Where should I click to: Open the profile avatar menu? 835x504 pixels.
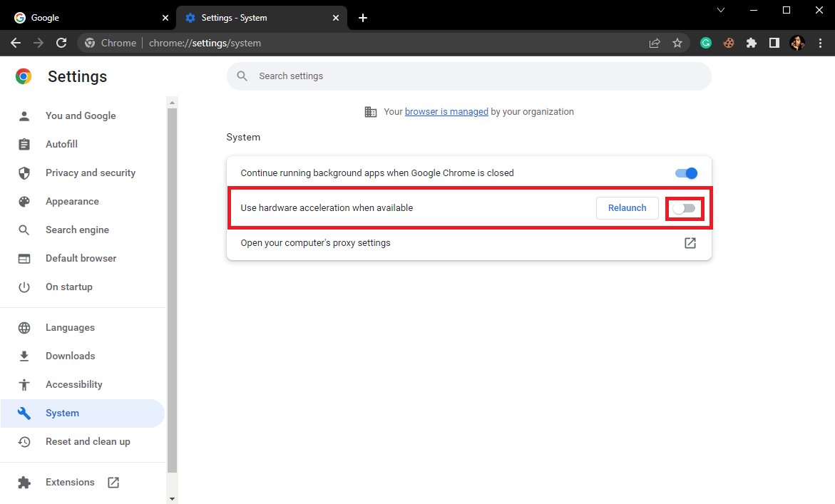click(x=797, y=43)
